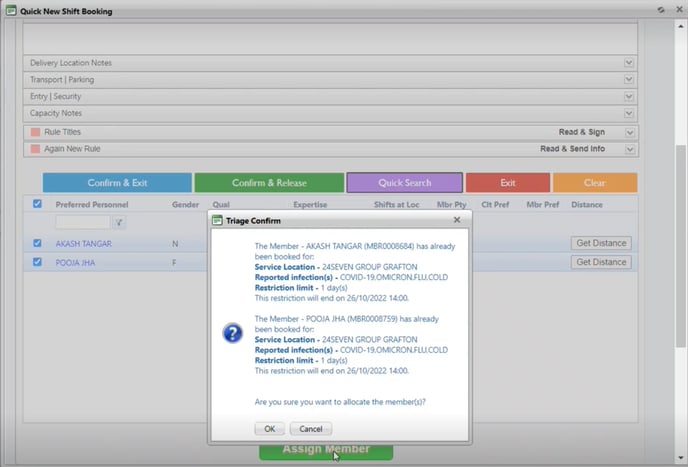Image resolution: width=688 pixels, height=467 pixels.
Task: Expand the Transport | Parking section
Action: (x=629, y=80)
